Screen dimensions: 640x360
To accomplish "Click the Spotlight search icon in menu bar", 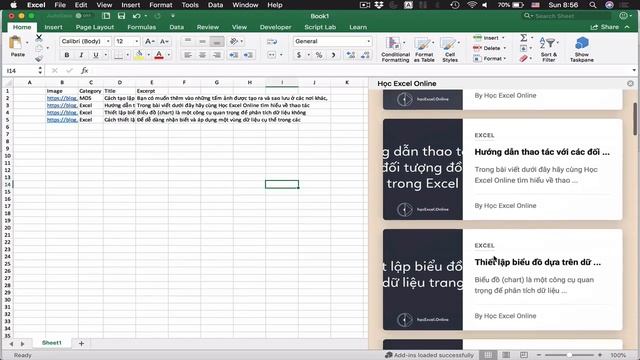I will click(x=593, y=5).
